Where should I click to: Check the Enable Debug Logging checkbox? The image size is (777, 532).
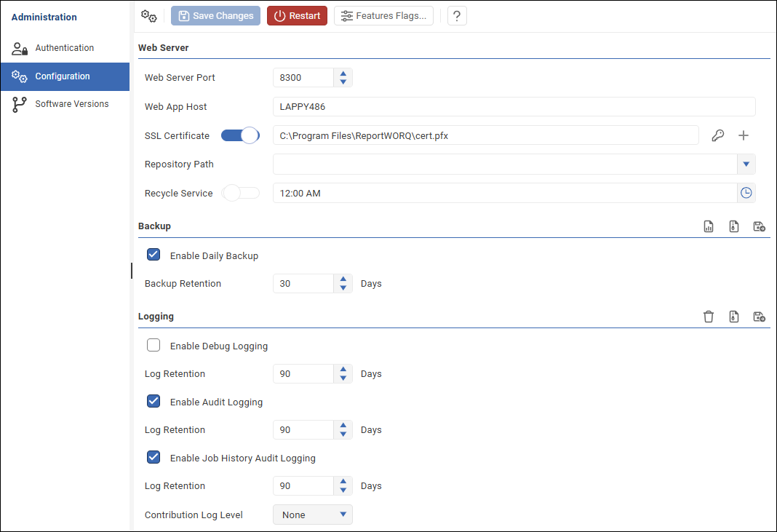pos(154,345)
